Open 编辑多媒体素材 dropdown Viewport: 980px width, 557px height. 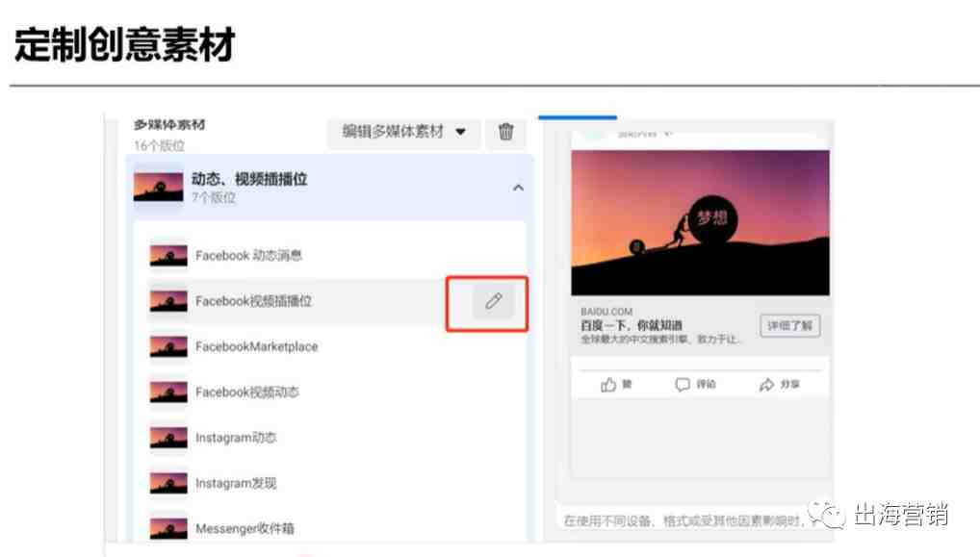point(403,132)
